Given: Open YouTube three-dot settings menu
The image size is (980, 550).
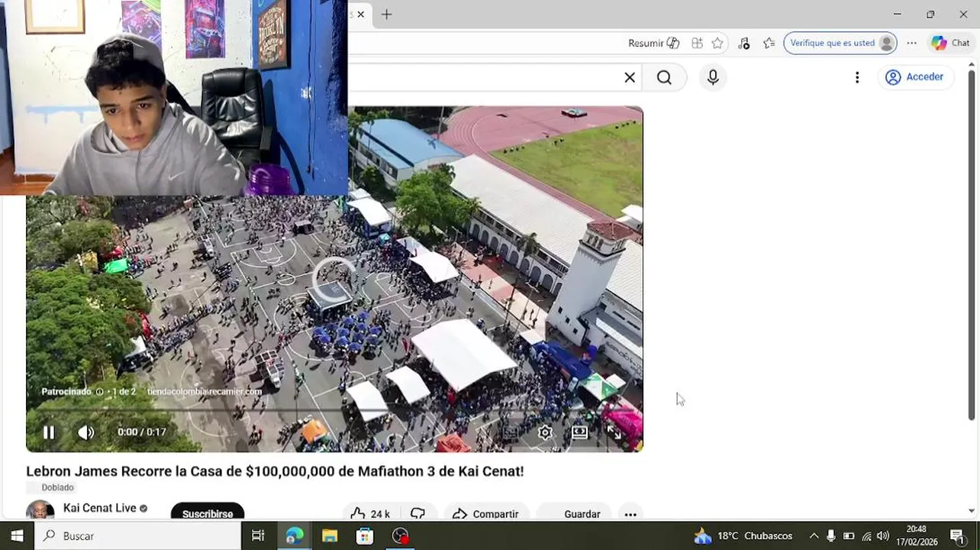Looking at the screenshot, I should [x=857, y=77].
